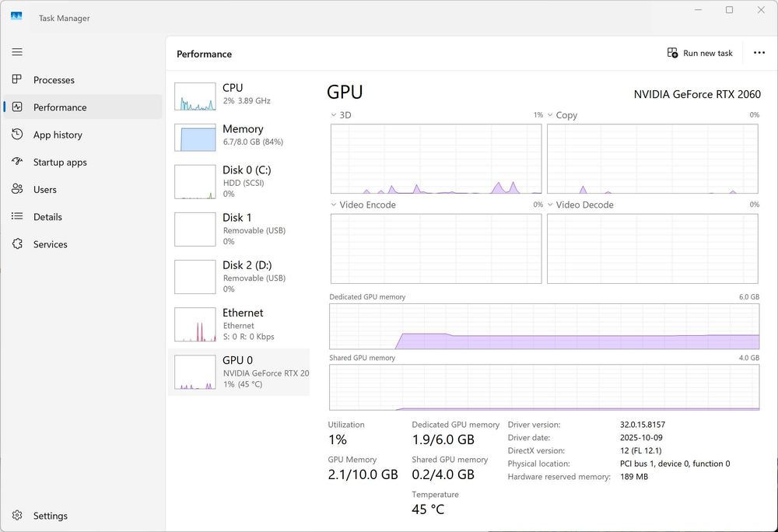Select the Ethernet performance item
The image size is (778, 532).
click(239, 324)
